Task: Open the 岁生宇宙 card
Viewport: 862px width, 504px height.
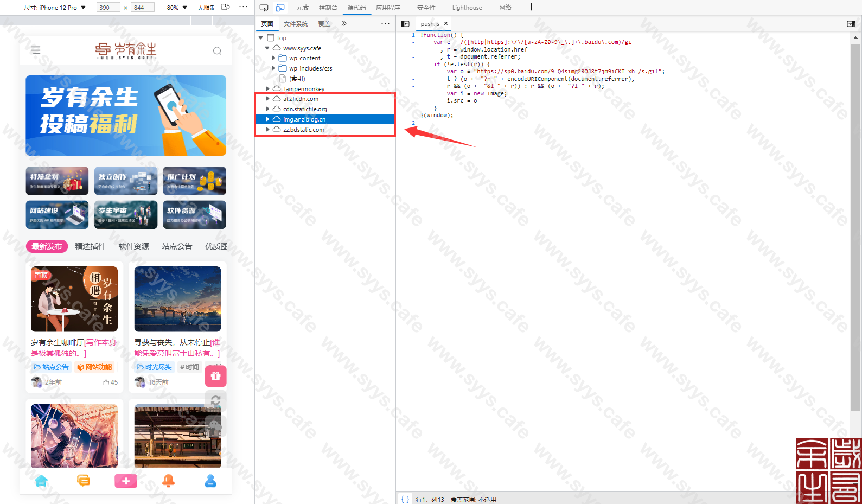Action: (x=126, y=215)
